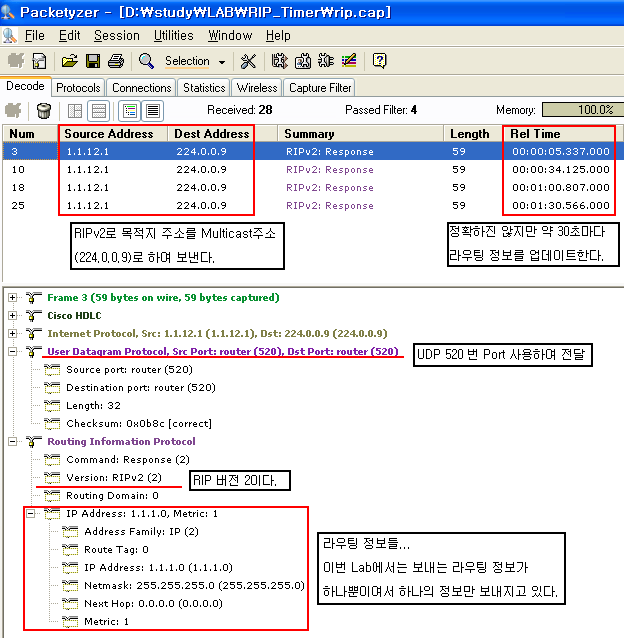Click the Memory 100.0% progress bar

click(583, 110)
